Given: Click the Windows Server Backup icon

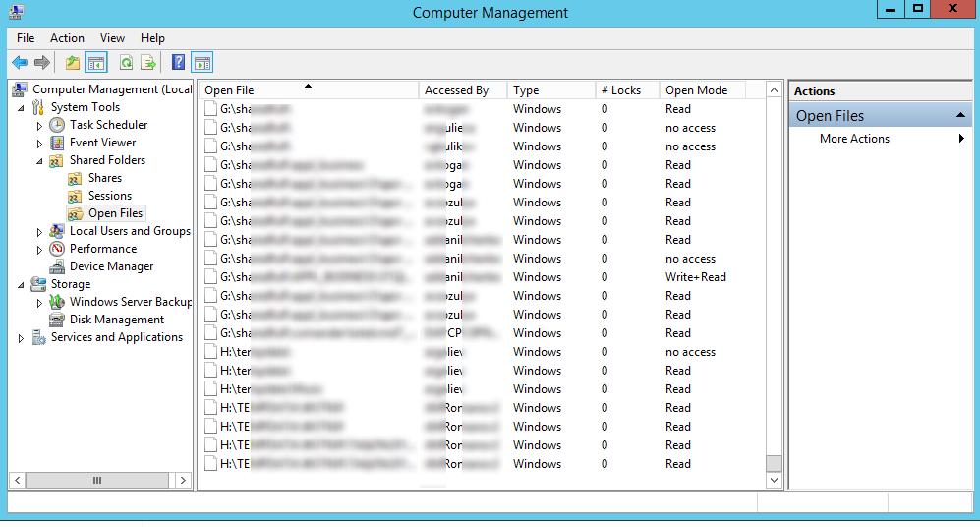Looking at the screenshot, I should coord(57,302).
